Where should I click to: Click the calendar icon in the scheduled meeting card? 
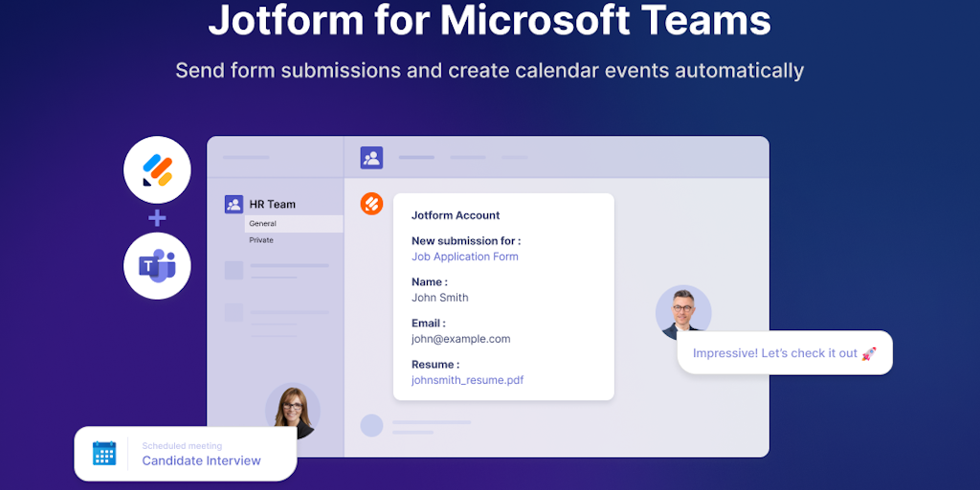coord(104,453)
